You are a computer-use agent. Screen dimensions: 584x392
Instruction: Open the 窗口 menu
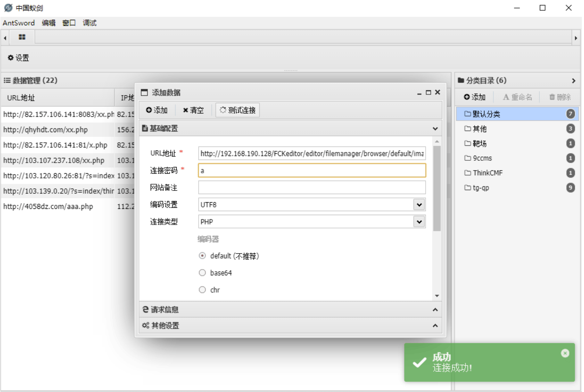[69, 23]
